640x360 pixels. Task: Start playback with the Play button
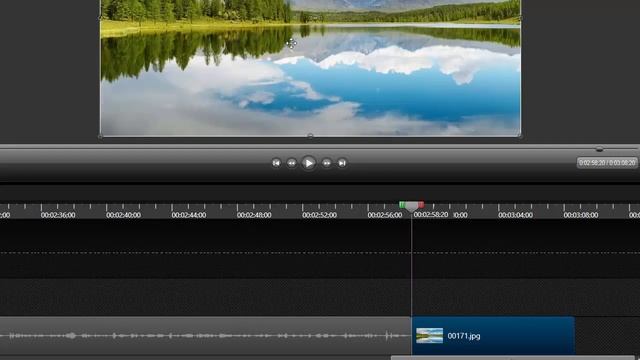click(309, 163)
